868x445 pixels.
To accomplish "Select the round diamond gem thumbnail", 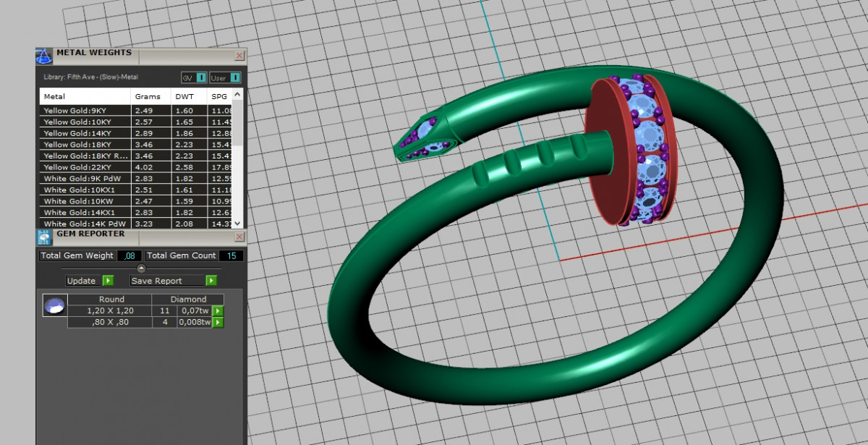I will coord(55,306).
